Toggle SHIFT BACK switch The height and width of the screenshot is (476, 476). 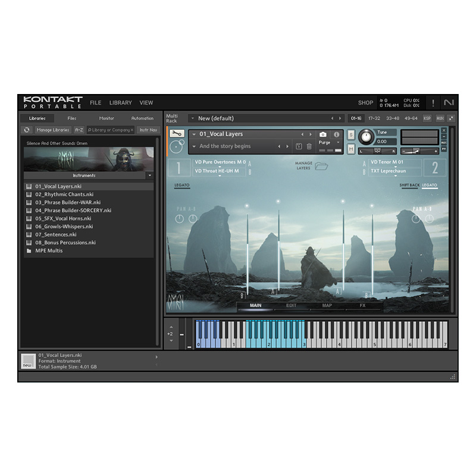[409, 186]
